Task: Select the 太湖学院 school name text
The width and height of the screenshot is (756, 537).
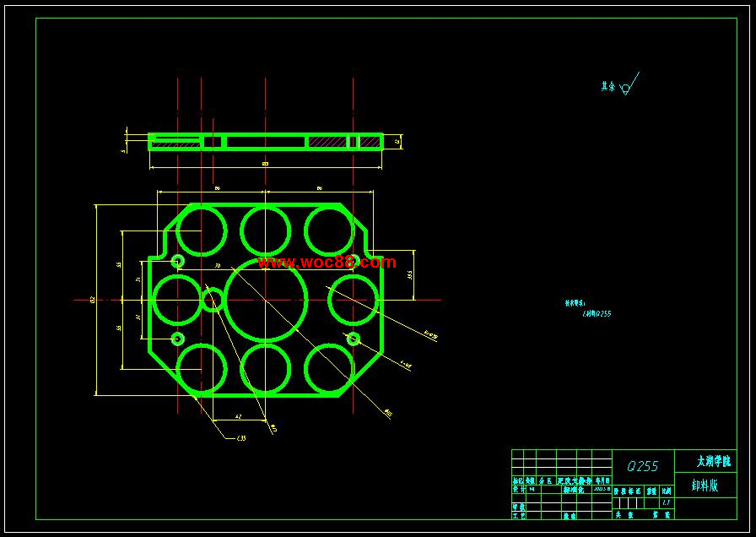Action: pyautogui.click(x=714, y=461)
